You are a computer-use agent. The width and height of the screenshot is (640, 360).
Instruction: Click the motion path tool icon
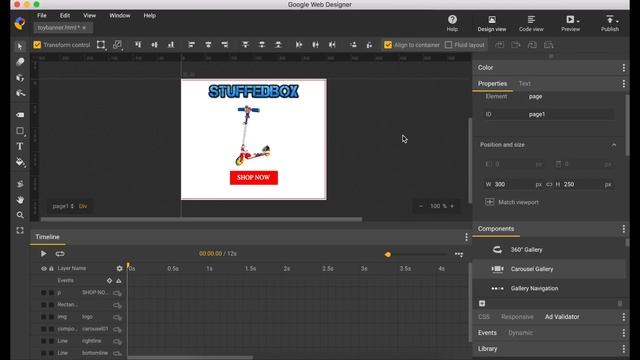point(20,184)
